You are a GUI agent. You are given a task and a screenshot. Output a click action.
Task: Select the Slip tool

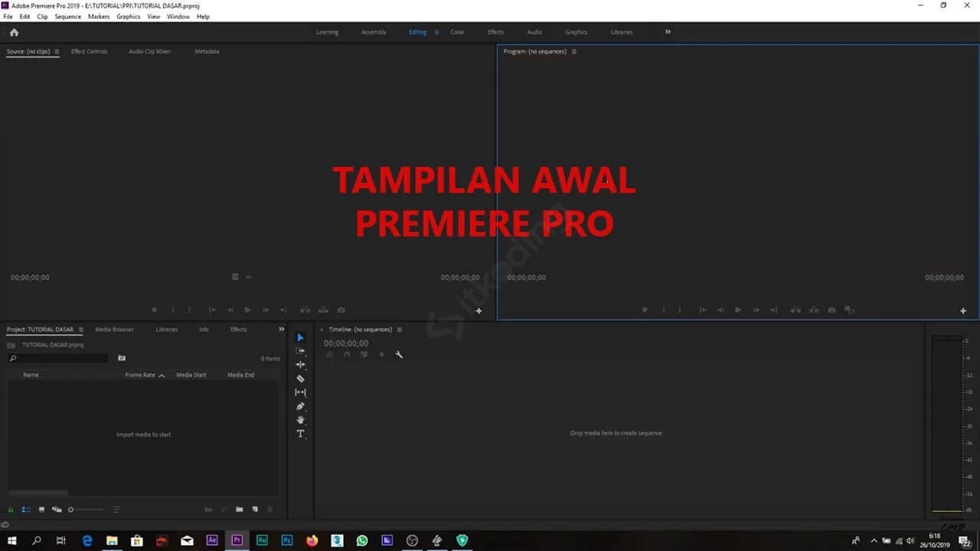click(x=300, y=393)
